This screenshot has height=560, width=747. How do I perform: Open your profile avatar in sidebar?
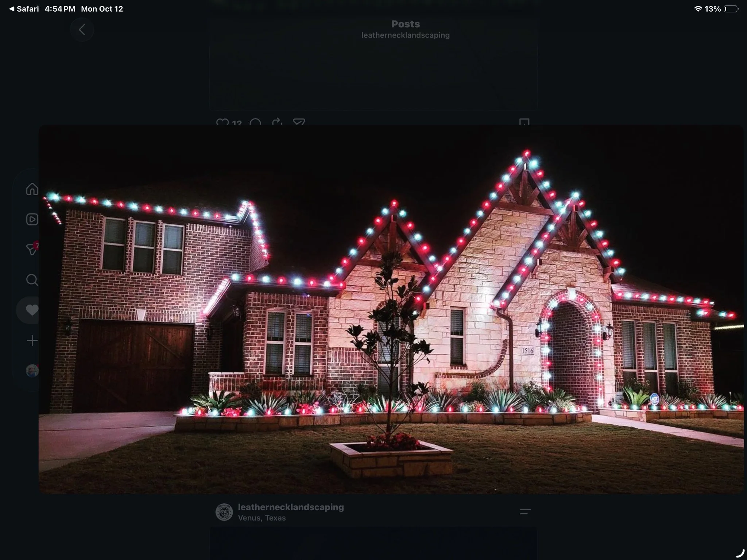coord(32,371)
